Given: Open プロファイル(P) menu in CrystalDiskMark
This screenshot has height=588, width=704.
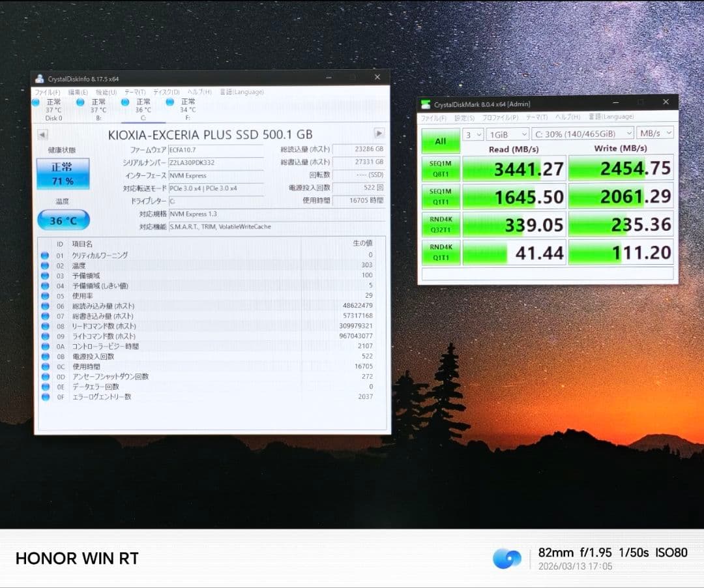Looking at the screenshot, I should [501, 117].
